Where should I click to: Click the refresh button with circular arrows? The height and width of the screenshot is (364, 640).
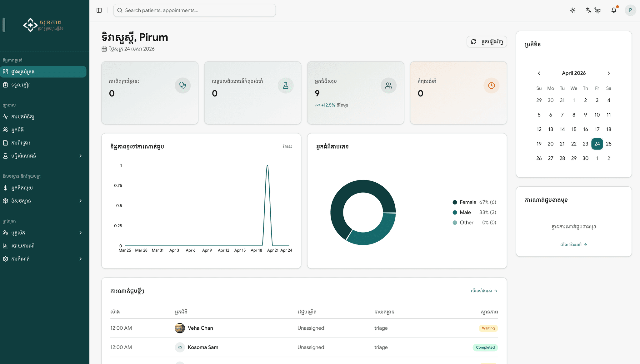(x=487, y=42)
